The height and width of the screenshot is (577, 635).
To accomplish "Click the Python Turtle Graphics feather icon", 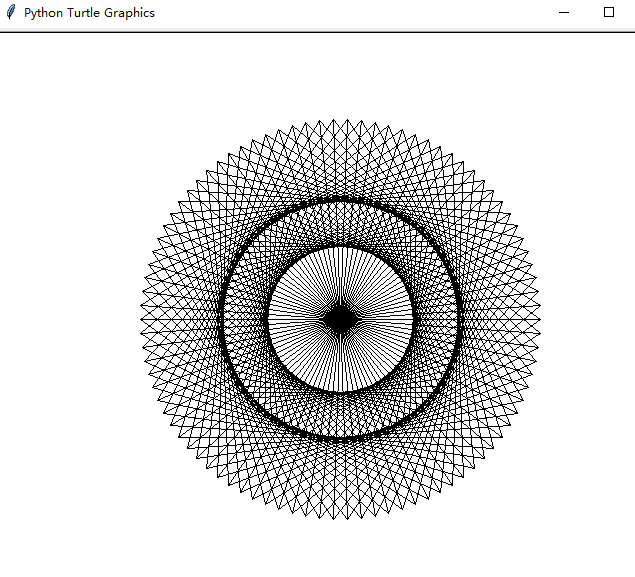I will tap(11, 12).
